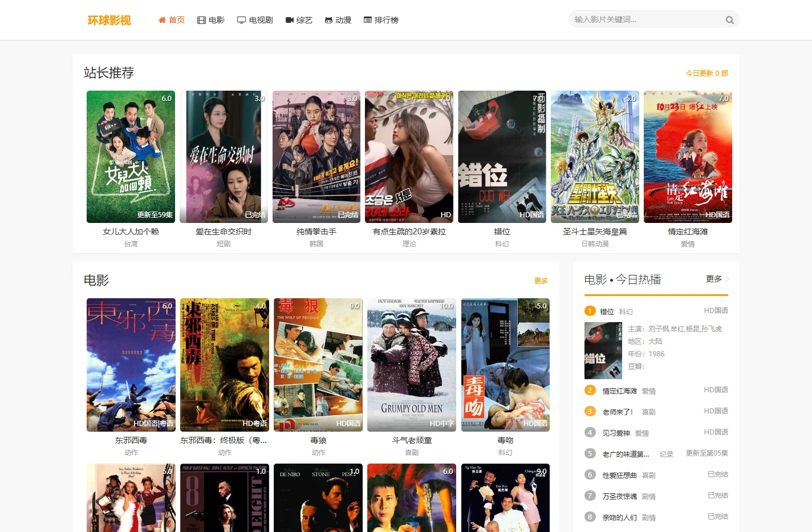Open the 纯情拳击手 poster
The height and width of the screenshot is (532, 812).
[x=316, y=157]
